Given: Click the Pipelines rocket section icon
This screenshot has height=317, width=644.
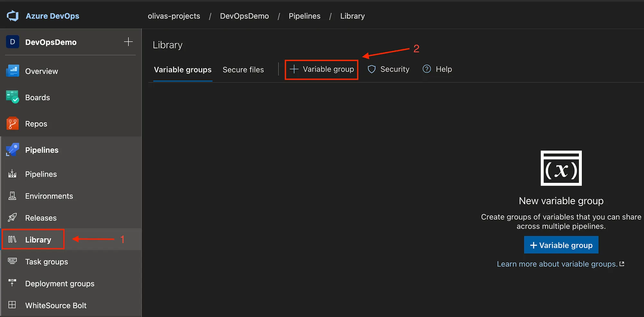Looking at the screenshot, I should [13, 150].
